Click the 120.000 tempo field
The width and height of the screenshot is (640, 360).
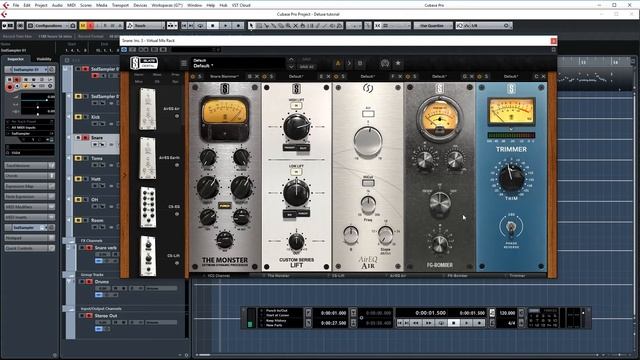(x=507, y=313)
